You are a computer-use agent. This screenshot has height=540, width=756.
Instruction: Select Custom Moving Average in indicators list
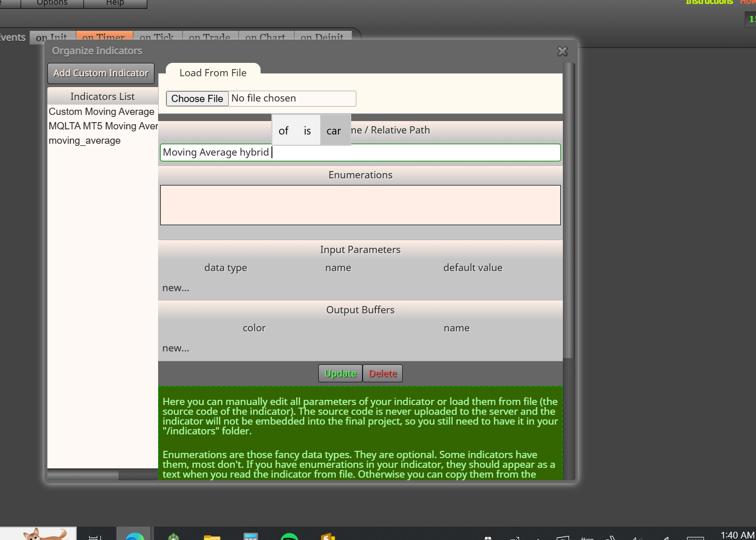(101, 112)
